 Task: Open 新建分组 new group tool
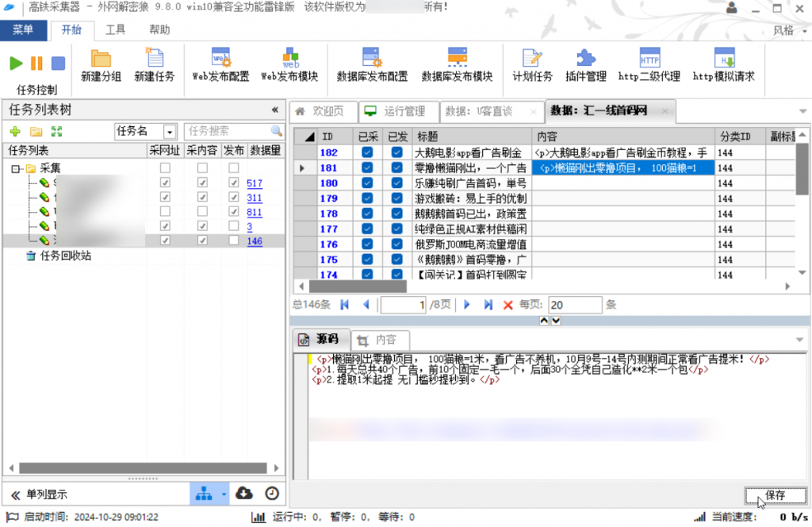[x=101, y=65]
